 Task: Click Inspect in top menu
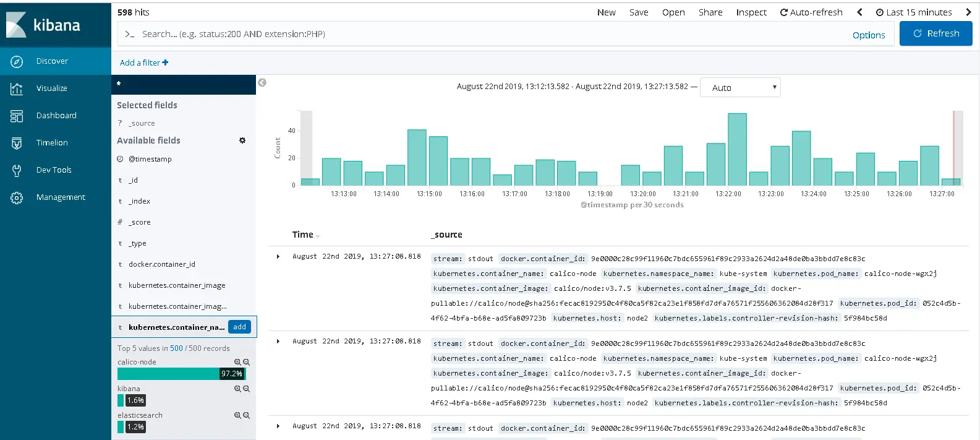pos(751,12)
